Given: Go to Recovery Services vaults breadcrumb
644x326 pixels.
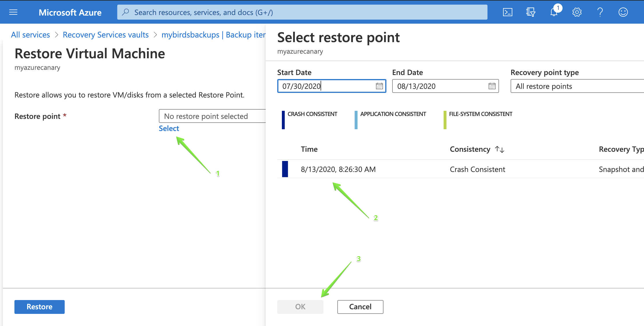Looking at the screenshot, I should [x=106, y=35].
